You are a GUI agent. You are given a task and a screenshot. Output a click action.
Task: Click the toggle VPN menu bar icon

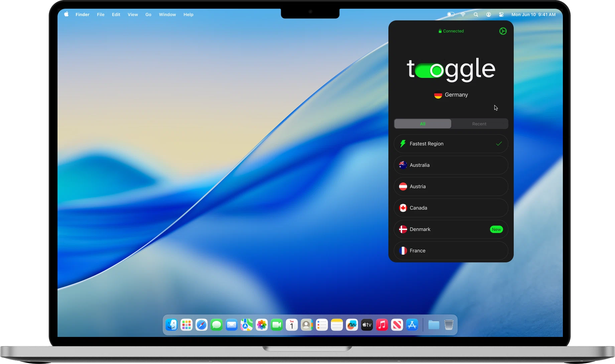click(x=451, y=14)
